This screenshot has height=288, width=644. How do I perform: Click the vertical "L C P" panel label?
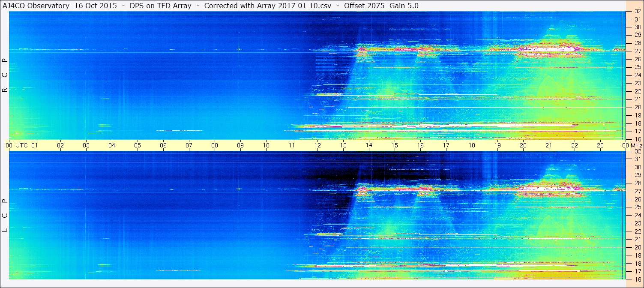5,216
